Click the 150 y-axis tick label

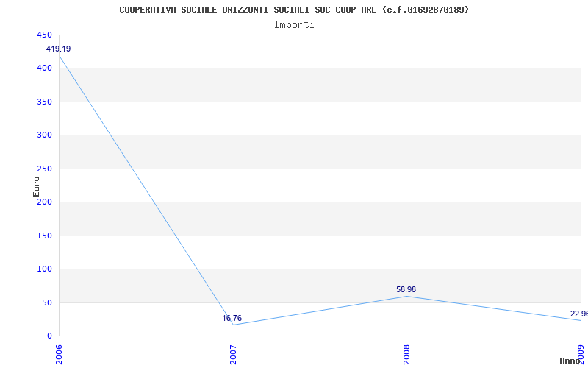[44, 236]
